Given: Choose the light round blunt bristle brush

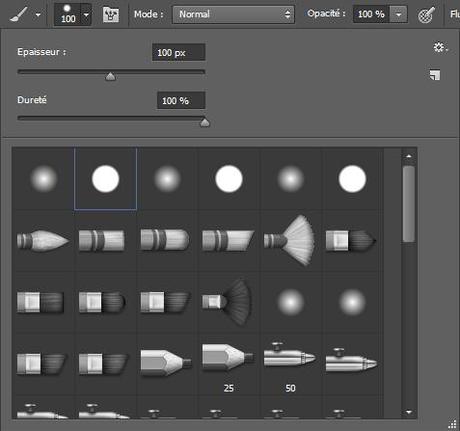Looking at the screenshot, I should pos(102,240).
